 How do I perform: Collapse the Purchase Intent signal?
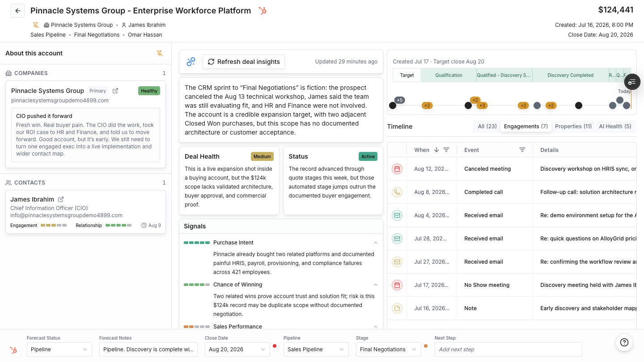[x=376, y=243]
